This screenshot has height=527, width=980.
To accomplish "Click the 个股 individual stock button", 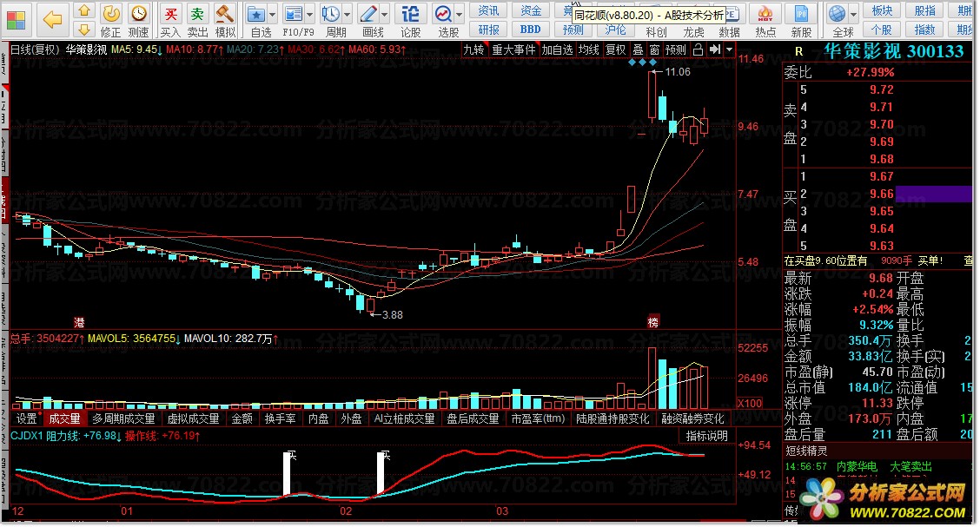I will click(x=882, y=30).
